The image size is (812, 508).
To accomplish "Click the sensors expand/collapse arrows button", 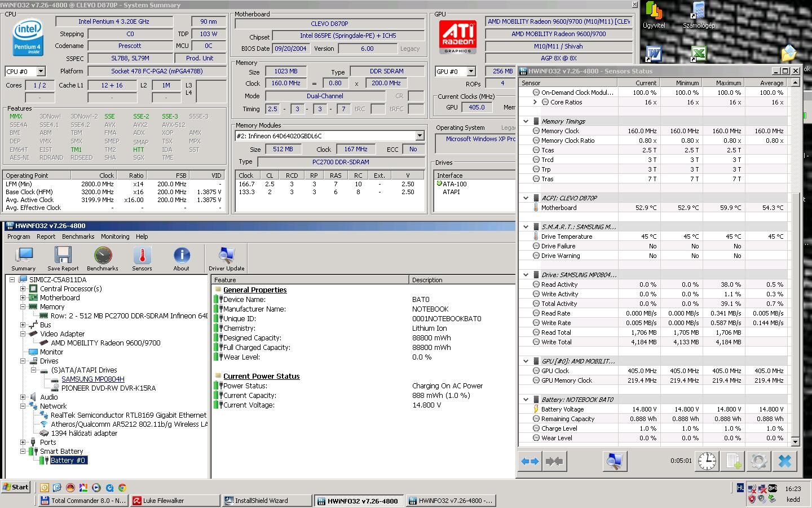I will (x=529, y=461).
